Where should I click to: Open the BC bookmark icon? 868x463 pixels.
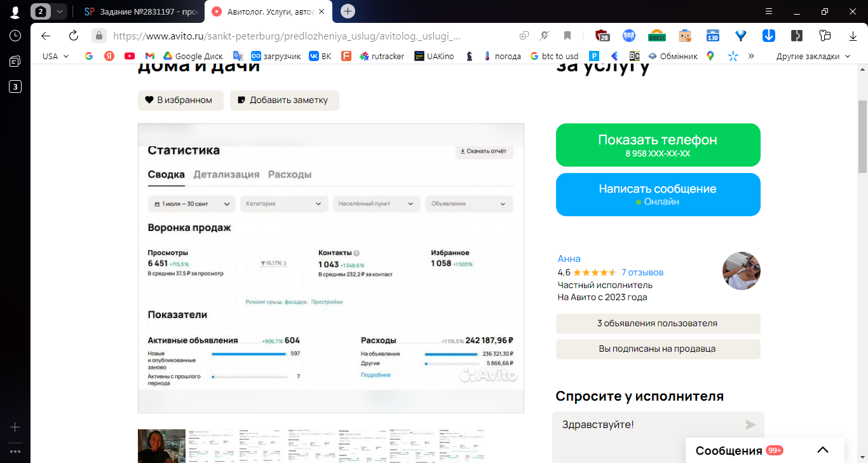pyautogui.click(x=634, y=56)
